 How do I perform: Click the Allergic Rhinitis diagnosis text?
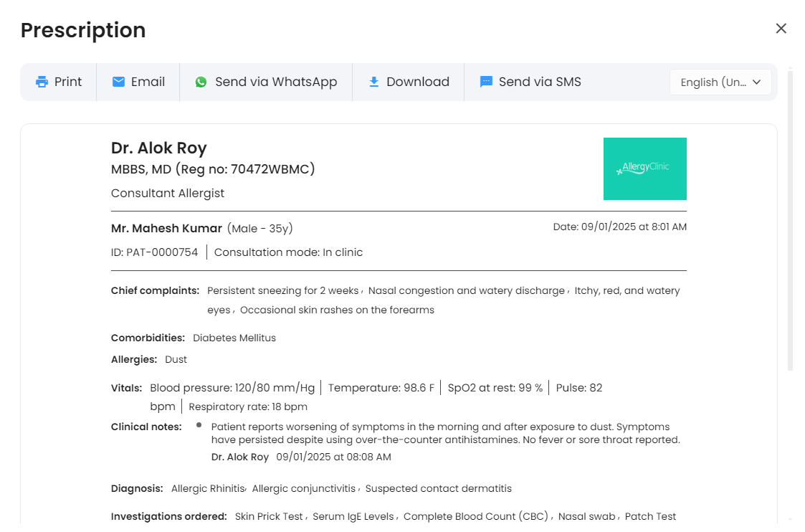[x=208, y=488]
